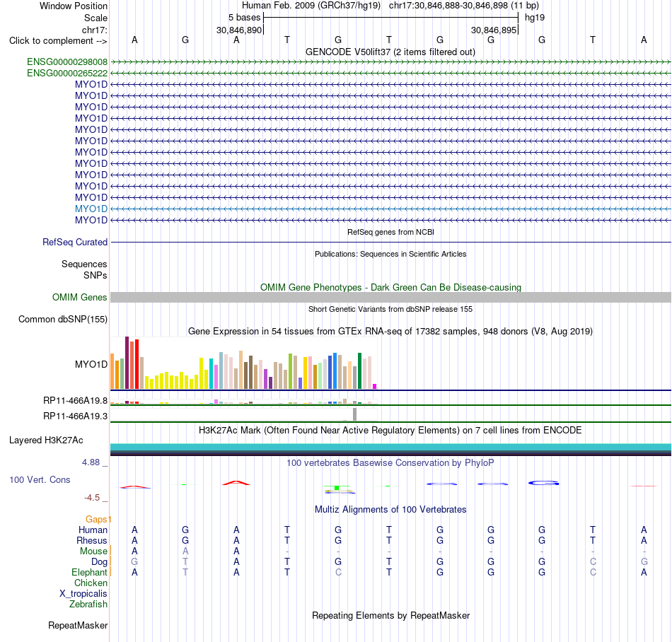Open the ENSG00000298008 gene track label
The width and height of the screenshot is (672, 642).
(67, 62)
